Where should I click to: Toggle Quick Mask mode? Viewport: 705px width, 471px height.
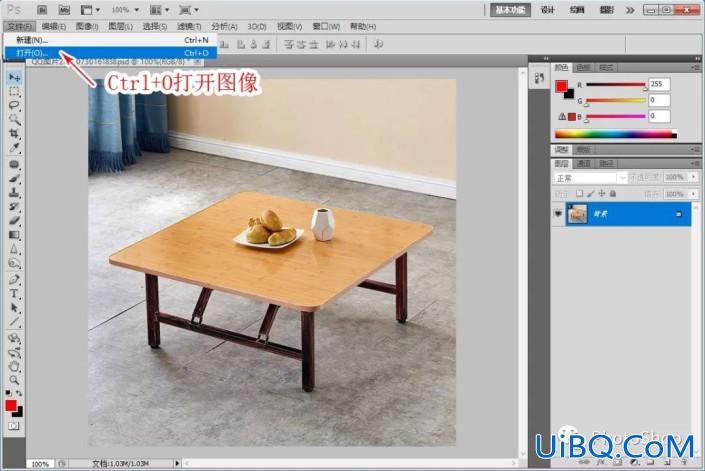pyautogui.click(x=14, y=425)
